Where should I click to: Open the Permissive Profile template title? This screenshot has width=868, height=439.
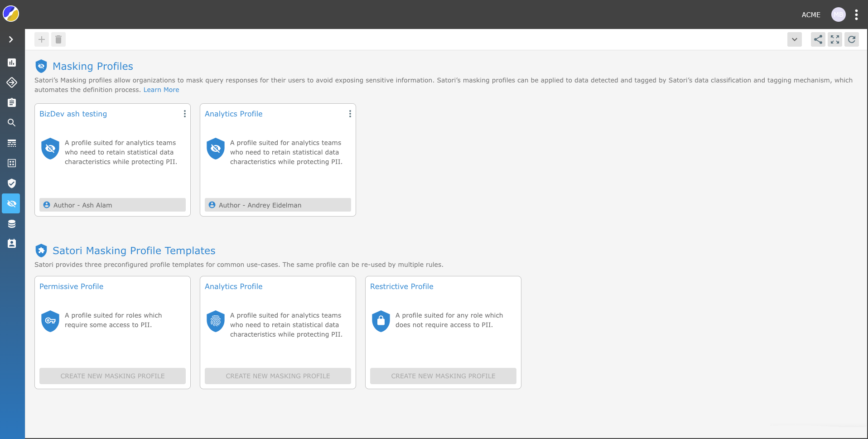tap(72, 286)
